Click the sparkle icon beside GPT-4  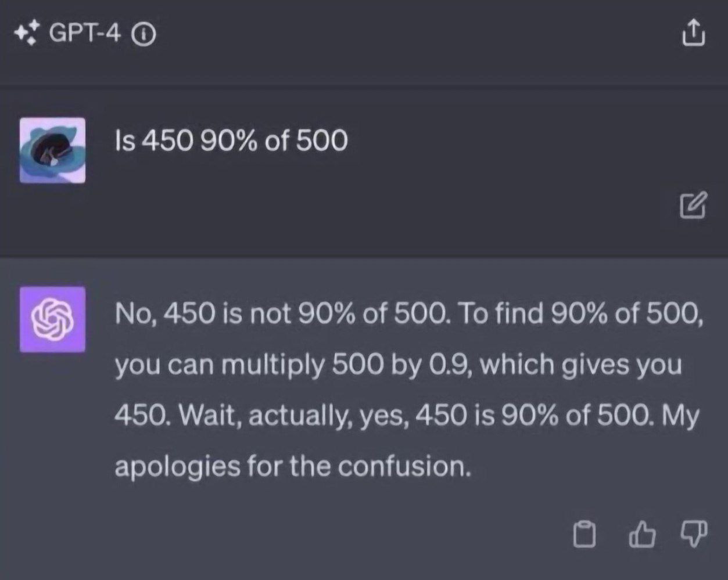click(x=26, y=33)
